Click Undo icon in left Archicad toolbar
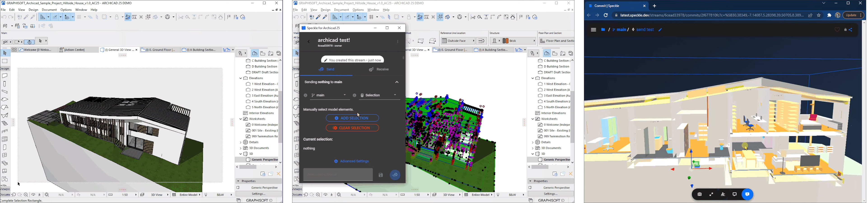Screen dimensions: 868x203 pos(4,17)
